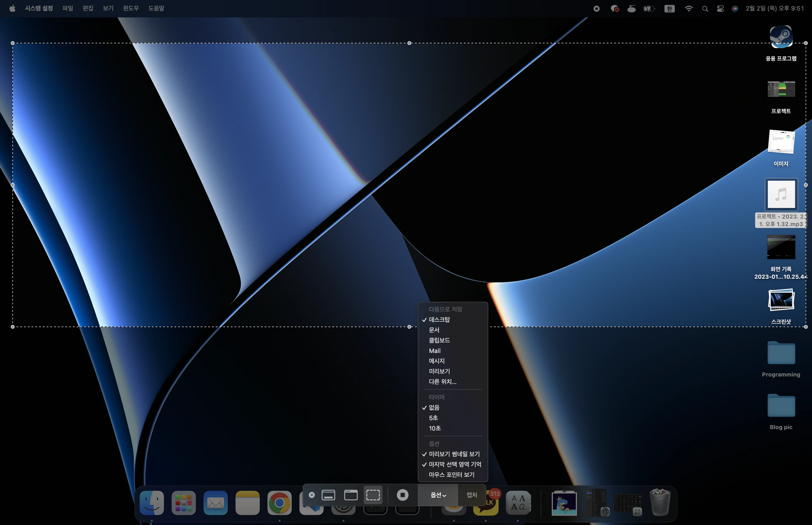Open Mail app from the Dock

(x=215, y=502)
